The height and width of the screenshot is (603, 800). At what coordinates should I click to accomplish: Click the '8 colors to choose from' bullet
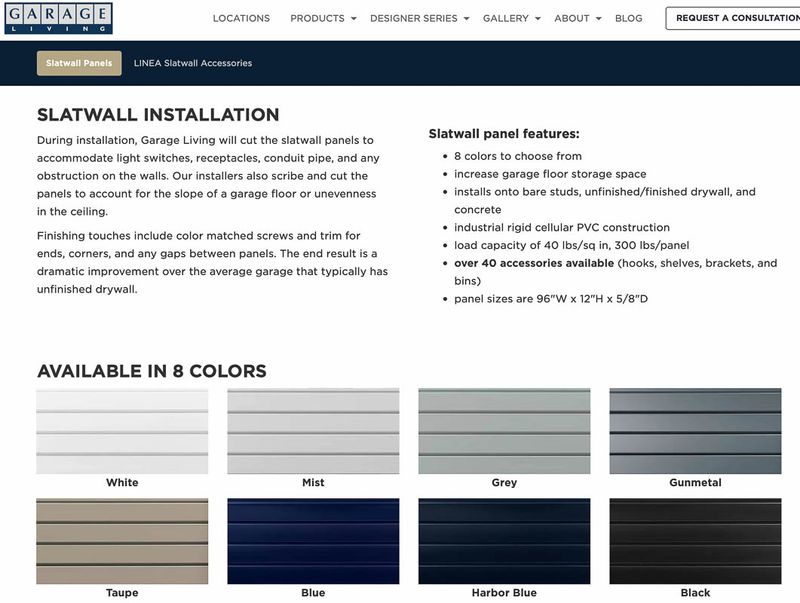point(518,156)
